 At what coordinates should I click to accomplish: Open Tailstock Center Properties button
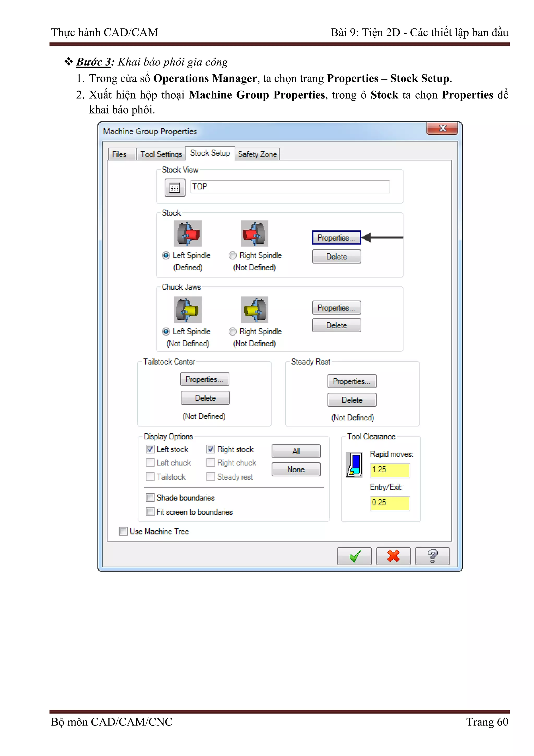pos(205,379)
